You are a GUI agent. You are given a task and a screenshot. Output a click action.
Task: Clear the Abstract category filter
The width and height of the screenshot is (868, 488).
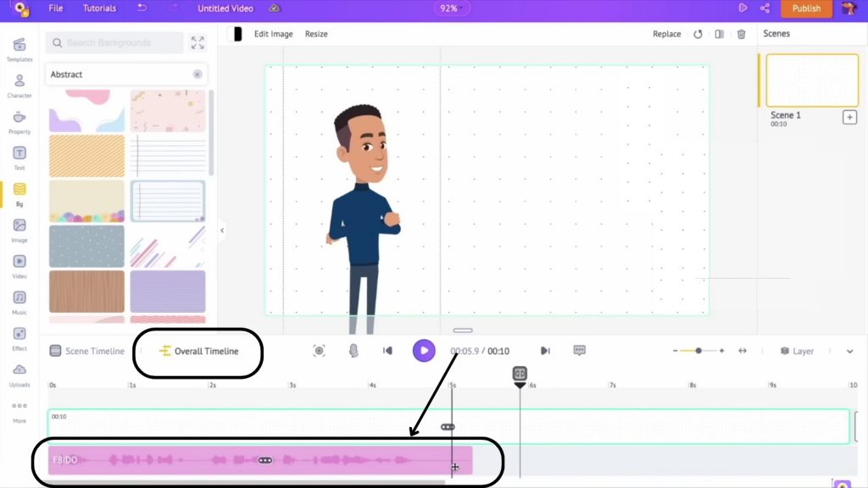click(x=198, y=75)
